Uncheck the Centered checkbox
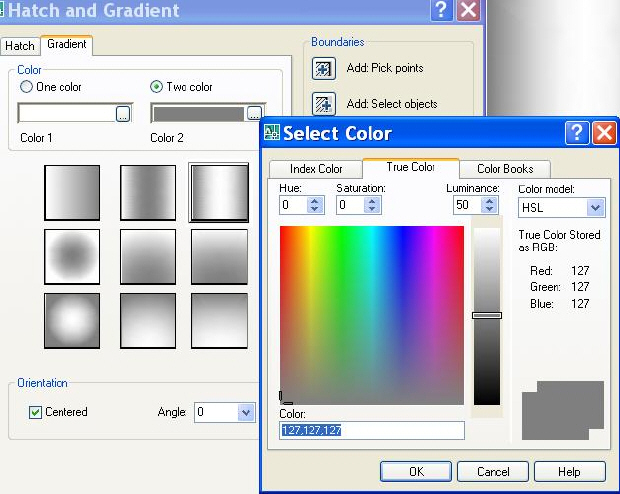Screen dimensions: 620x494 click(35, 413)
